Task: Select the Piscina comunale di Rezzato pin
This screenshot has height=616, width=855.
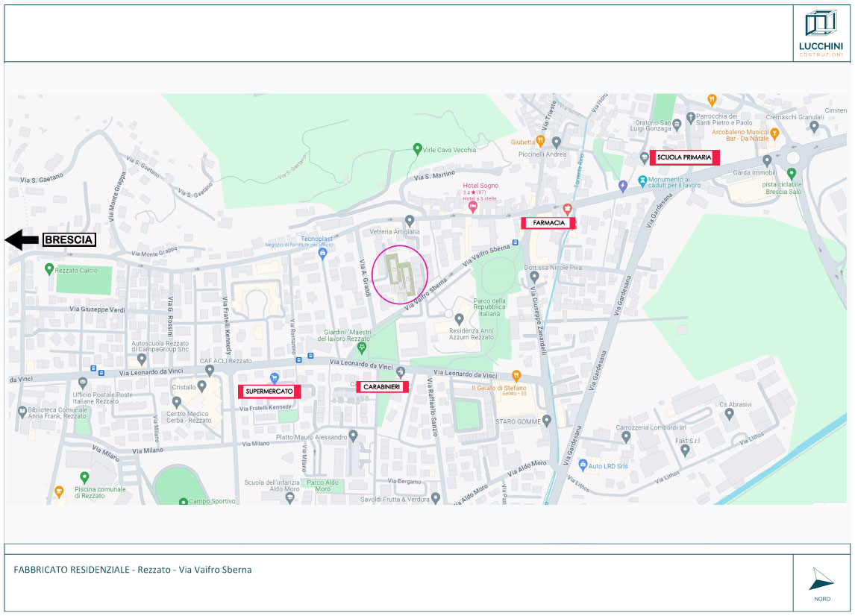Action: pyautogui.click(x=84, y=477)
